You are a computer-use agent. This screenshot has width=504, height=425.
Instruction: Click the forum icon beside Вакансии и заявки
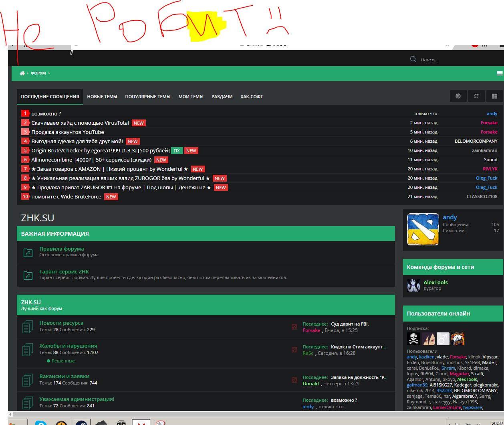[28, 380]
